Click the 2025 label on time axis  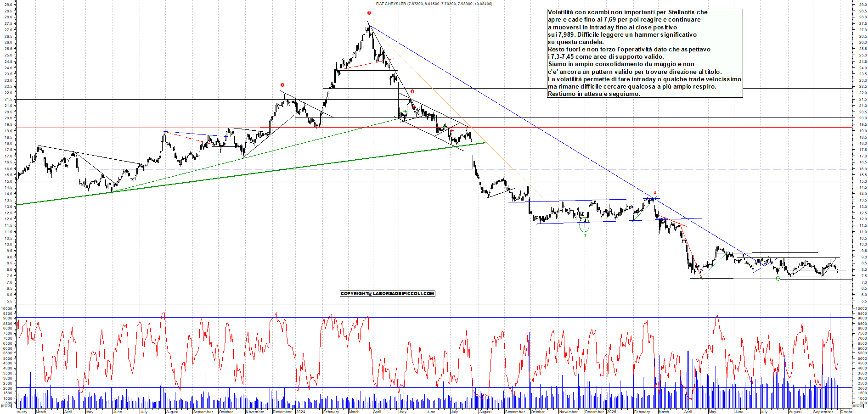611,412
